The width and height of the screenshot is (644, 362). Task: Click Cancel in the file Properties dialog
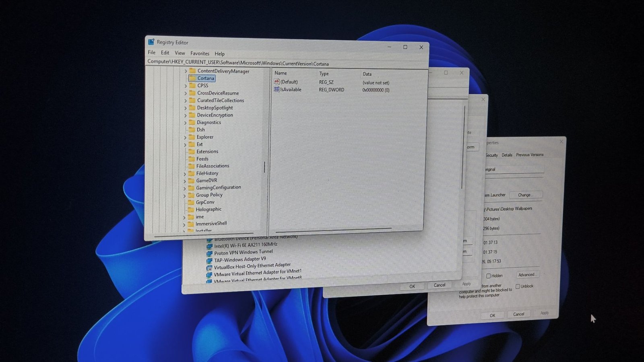pos(518,314)
